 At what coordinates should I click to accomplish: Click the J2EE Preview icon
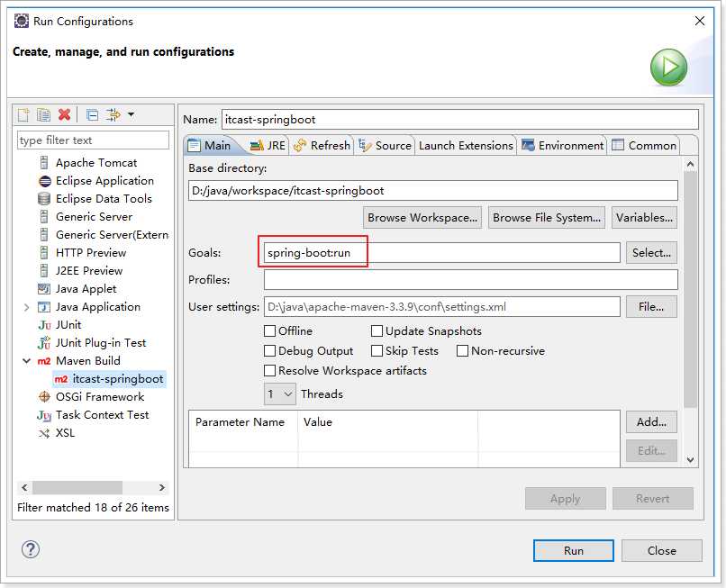point(44,271)
